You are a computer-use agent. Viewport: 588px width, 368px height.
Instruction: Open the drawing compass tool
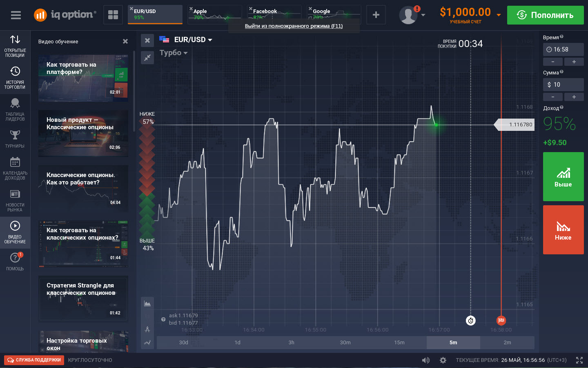tap(147, 329)
